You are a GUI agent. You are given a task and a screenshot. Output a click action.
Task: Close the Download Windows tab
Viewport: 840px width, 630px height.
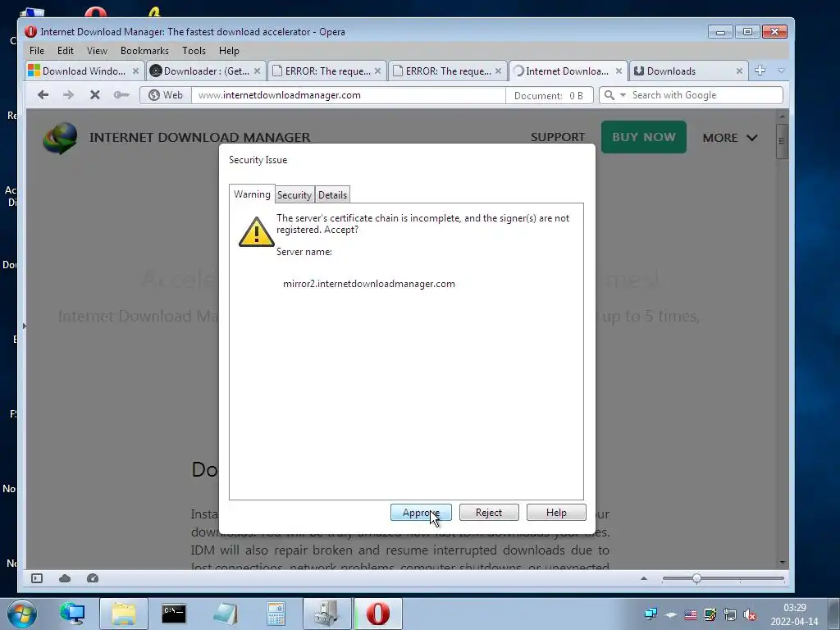(x=135, y=71)
